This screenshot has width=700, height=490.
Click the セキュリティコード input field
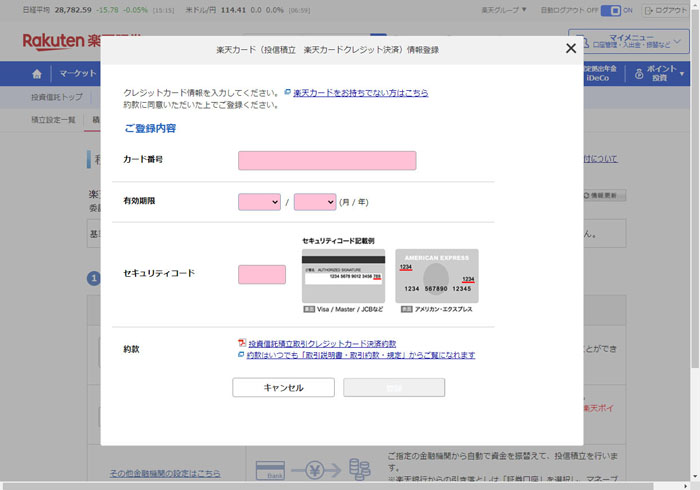tap(261, 274)
